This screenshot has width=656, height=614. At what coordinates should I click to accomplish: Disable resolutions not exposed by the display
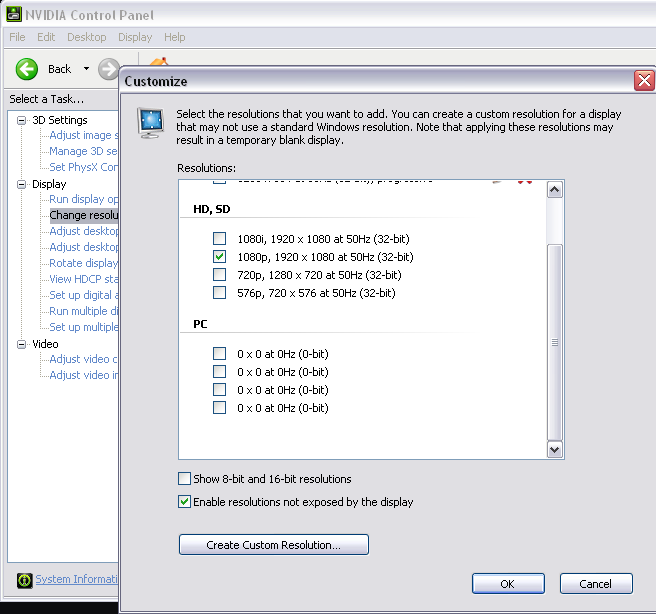click(184, 501)
